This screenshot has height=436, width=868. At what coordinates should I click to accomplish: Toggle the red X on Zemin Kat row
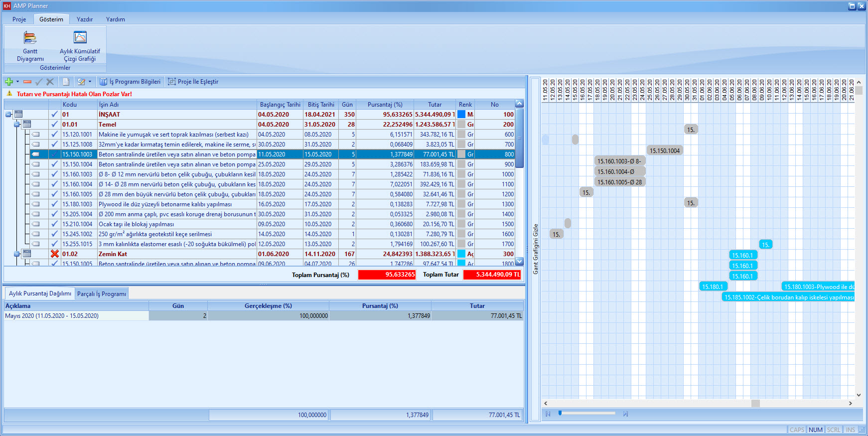(x=55, y=254)
